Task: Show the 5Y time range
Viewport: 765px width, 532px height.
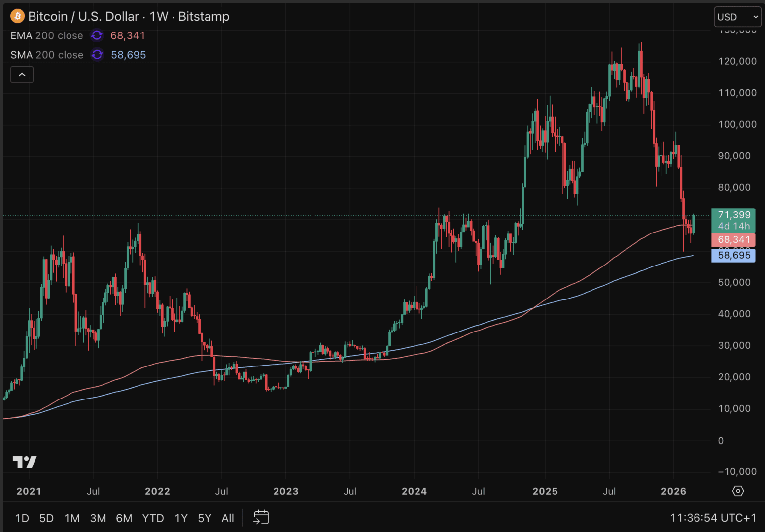Action: [x=205, y=518]
